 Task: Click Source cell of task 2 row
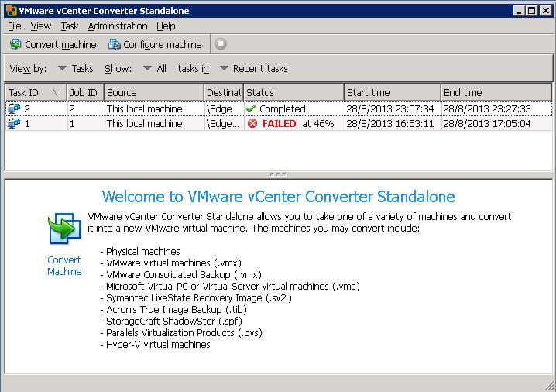[154, 108]
